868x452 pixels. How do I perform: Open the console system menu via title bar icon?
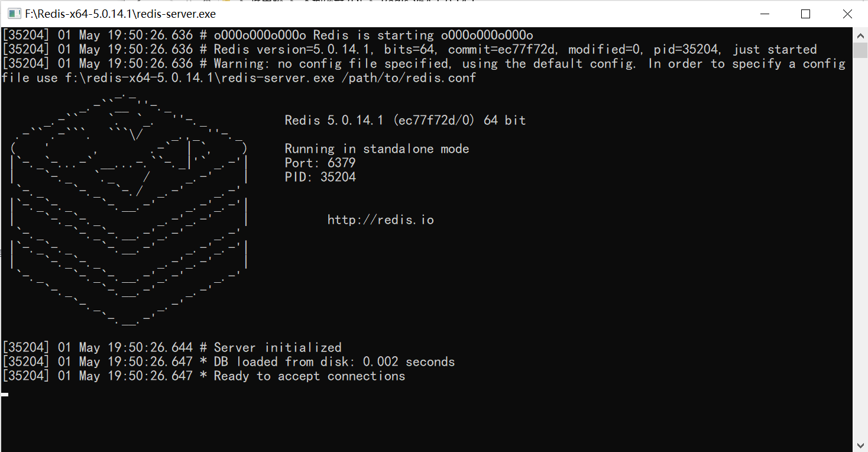13,13
